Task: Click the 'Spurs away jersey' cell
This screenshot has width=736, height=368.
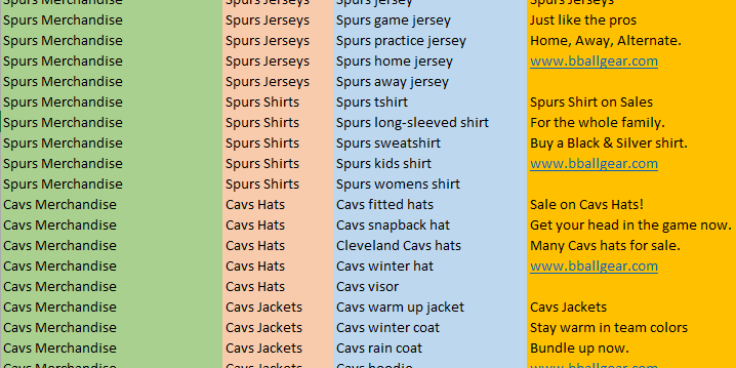Action: pos(430,82)
